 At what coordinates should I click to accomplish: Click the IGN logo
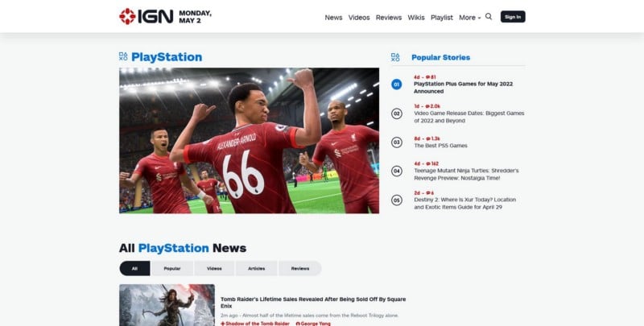[x=147, y=16]
